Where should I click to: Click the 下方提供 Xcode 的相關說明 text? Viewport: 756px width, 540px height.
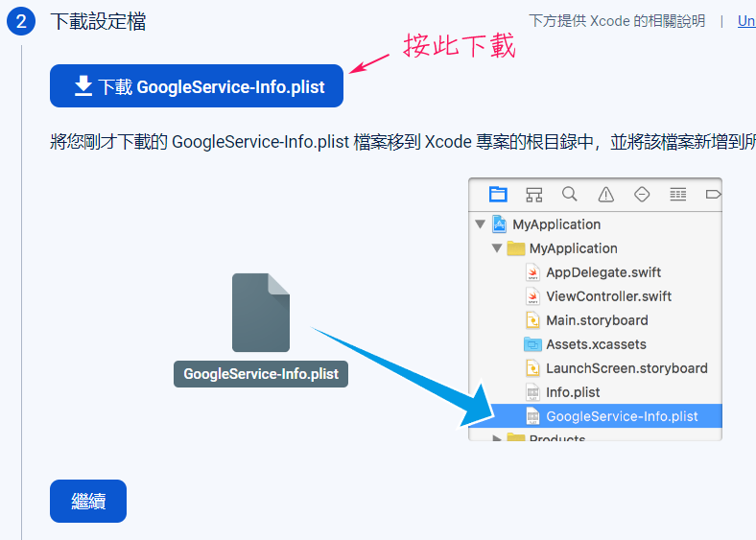pyautogui.click(x=617, y=21)
